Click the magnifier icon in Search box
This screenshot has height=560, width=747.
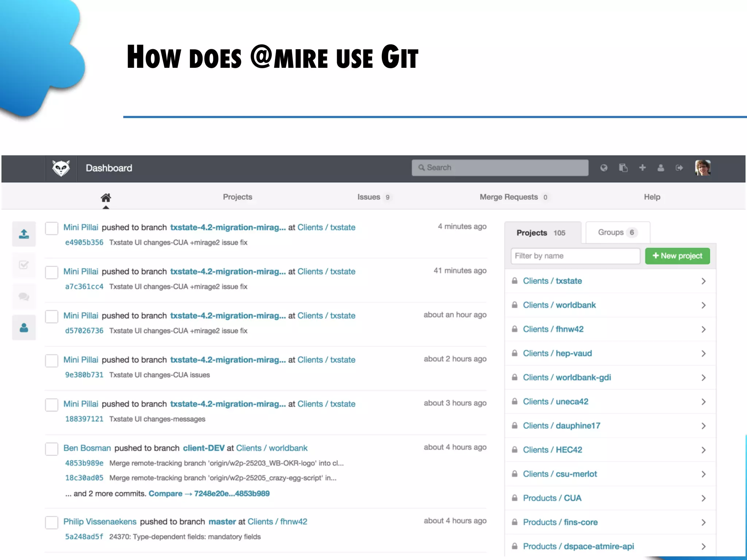421,168
